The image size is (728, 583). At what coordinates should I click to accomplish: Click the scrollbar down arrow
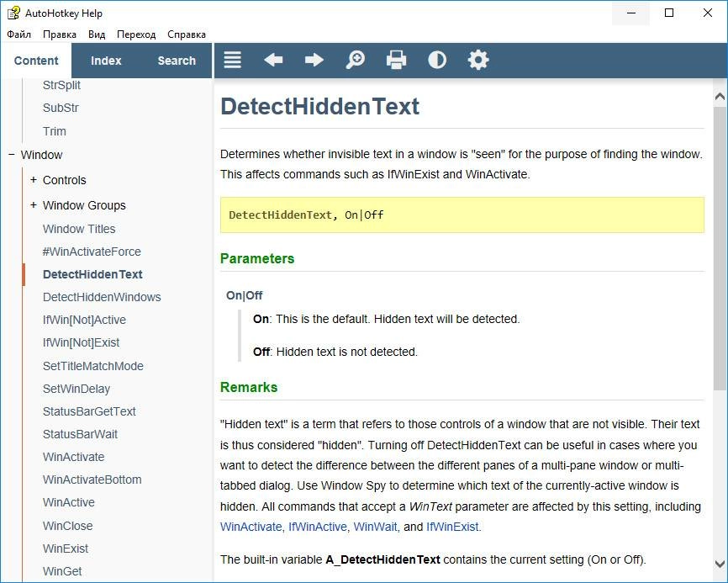[720, 564]
